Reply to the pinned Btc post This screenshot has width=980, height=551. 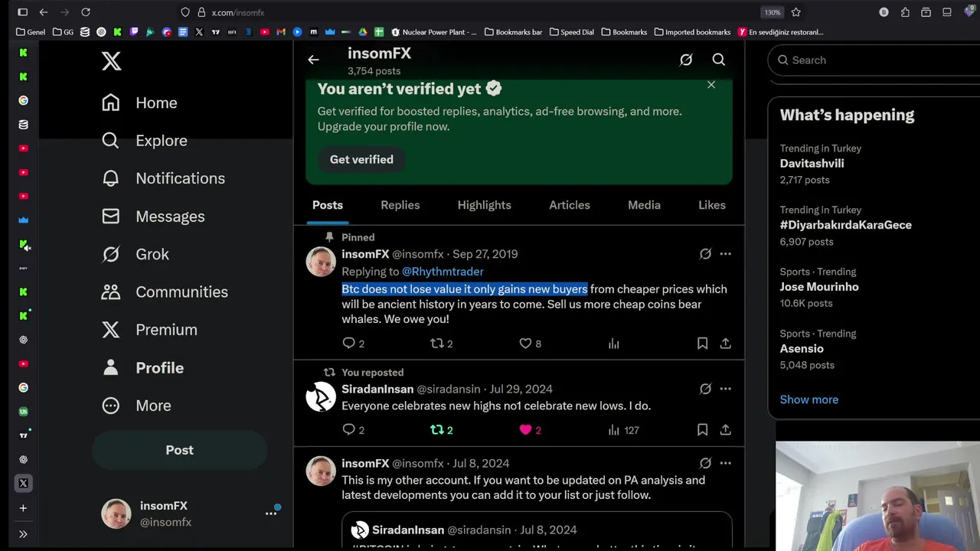(348, 344)
